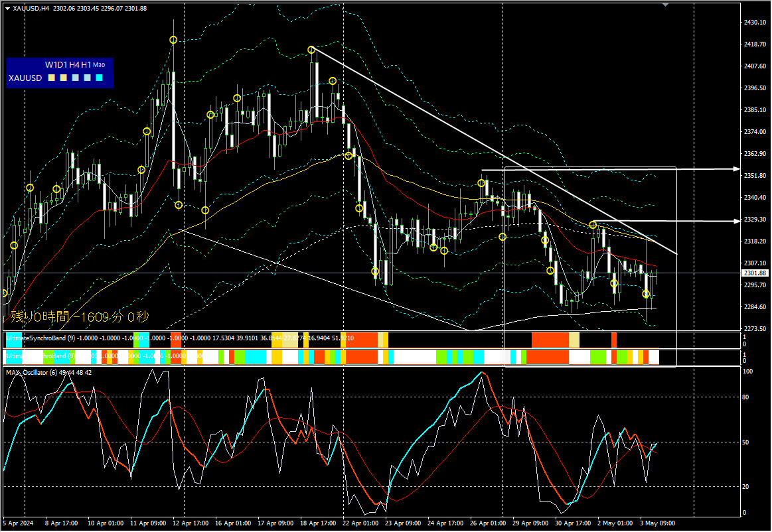Screen dimensions: 772x532
Task: Click the oscillator scale value 80
Action: [746, 397]
